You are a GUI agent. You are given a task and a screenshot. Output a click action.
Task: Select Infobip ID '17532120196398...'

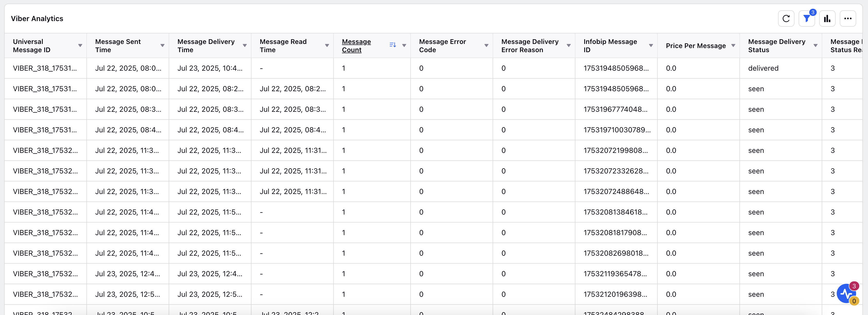[615, 294]
